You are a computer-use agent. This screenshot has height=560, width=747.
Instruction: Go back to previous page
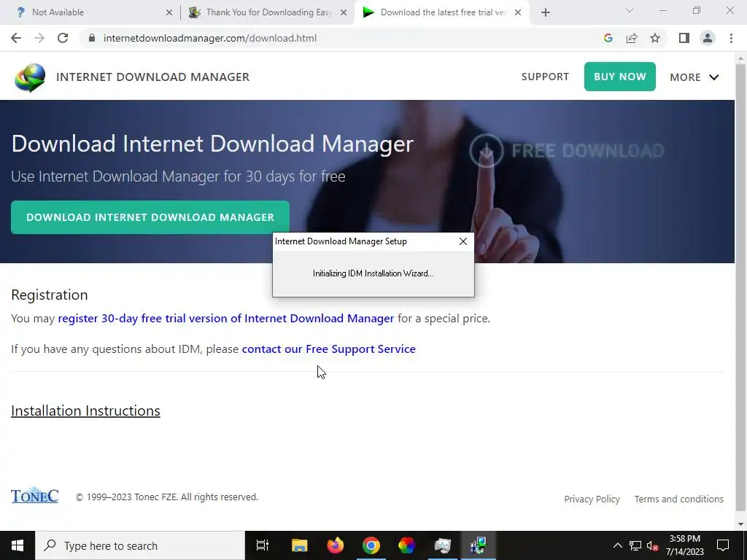point(16,38)
